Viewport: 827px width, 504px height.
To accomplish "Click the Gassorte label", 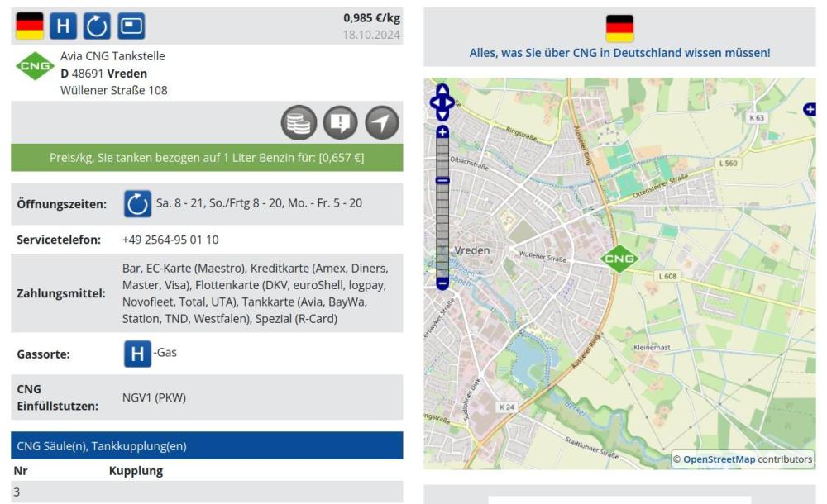I will (43, 354).
